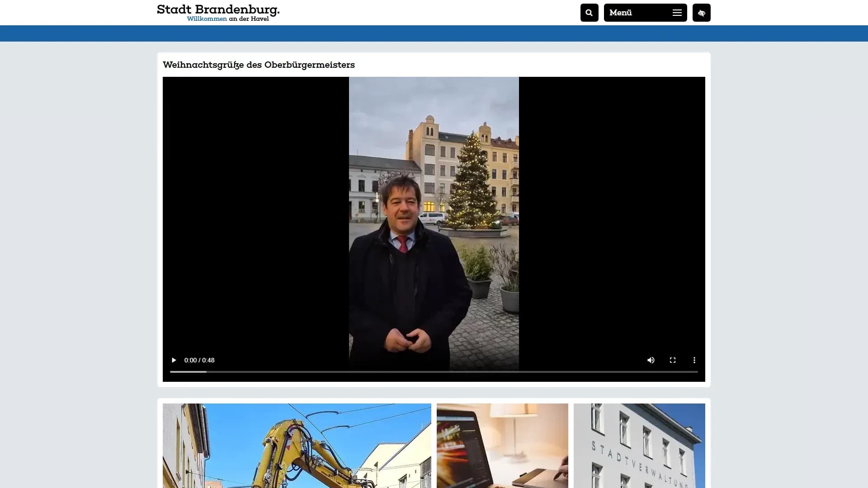Click the 'Weihnachtsgrüße des Oberbürgermeisters' heading
868x488 pixels.
259,65
